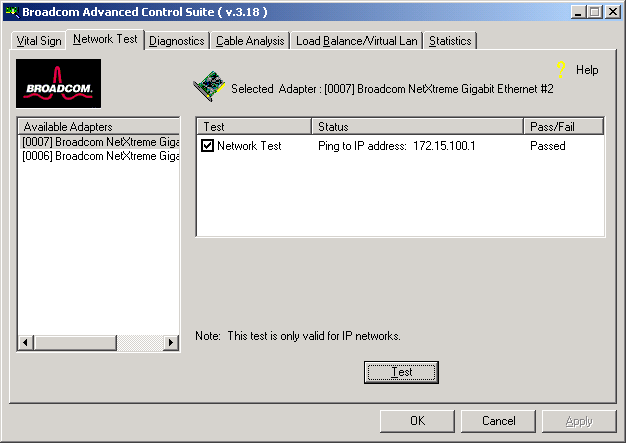Image resolution: width=626 pixels, height=443 pixels.
Task: Click the note about IP networks
Action: (298, 336)
